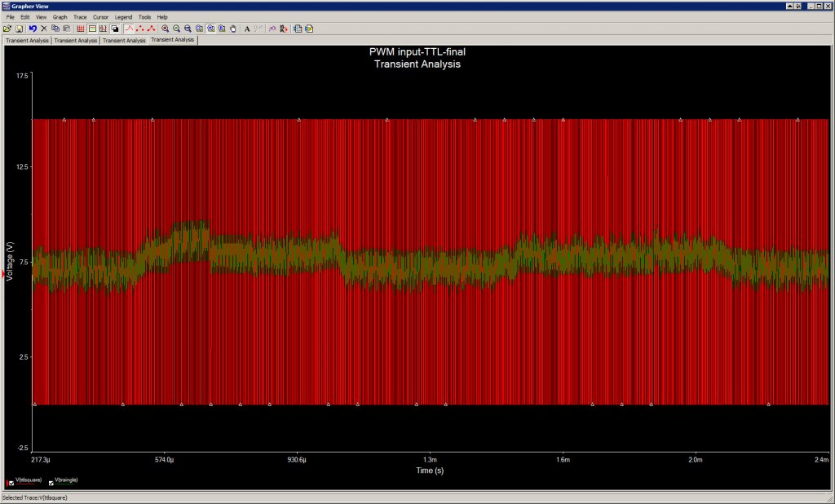Open the Graph menu

(x=60, y=17)
